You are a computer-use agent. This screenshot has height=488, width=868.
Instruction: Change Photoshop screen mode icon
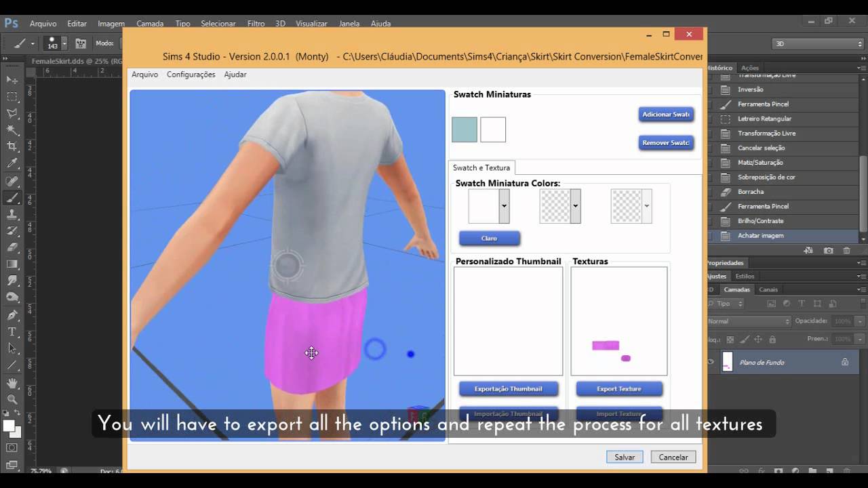click(x=12, y=465)
